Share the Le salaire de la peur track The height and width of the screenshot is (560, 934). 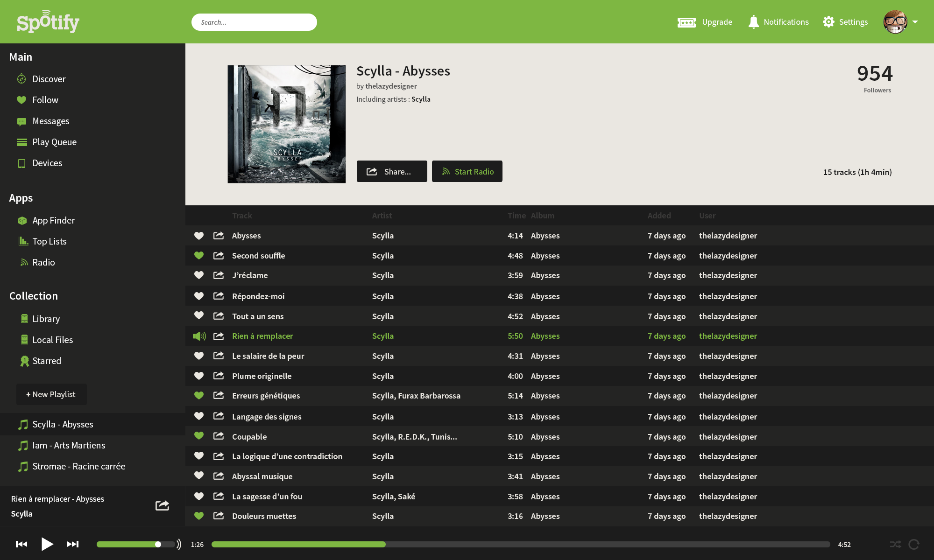click(x=219, y=356)
